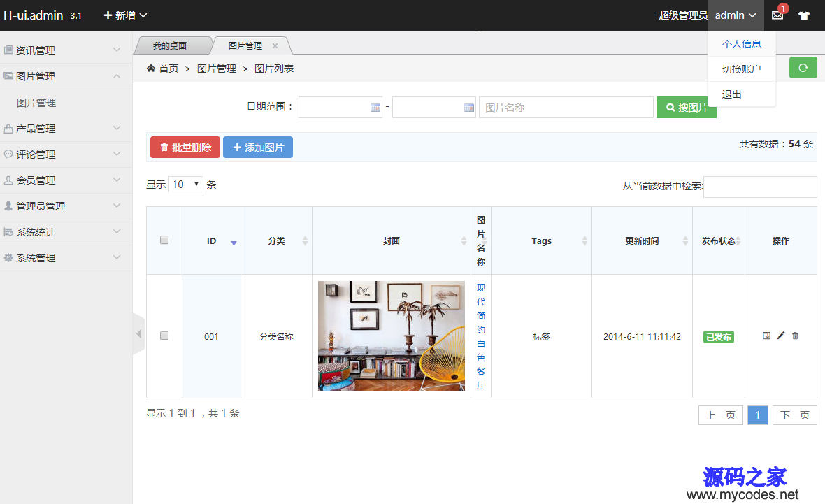Open the 现代简约白色餐厅 image name link

pos(481,336)
